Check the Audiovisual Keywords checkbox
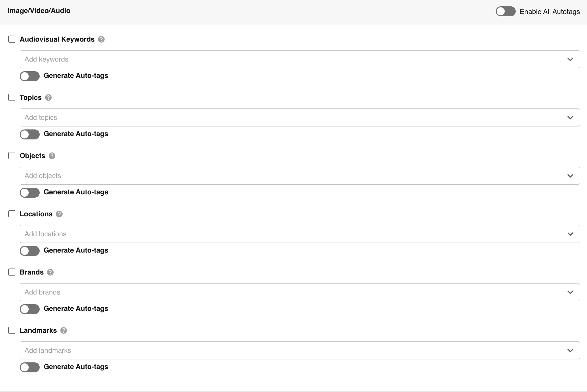This screenshot has width=587, height=392. [x=12, y=39]
